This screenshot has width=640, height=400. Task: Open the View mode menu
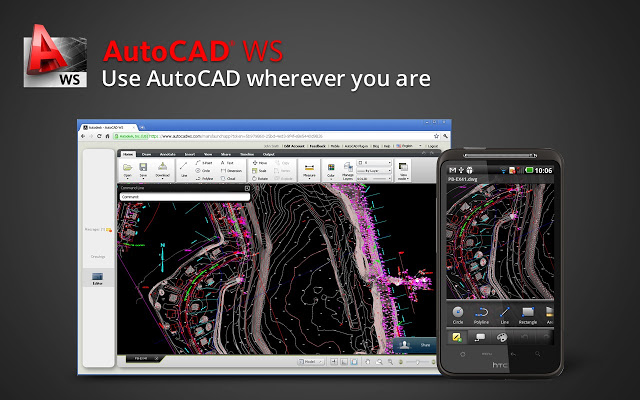click(403, 171)
